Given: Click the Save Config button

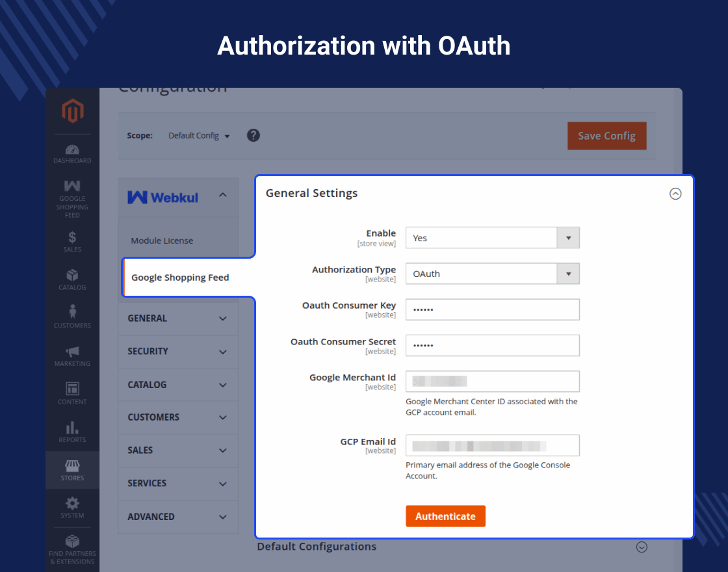Looking at the screenshot, I should [606, 136].
